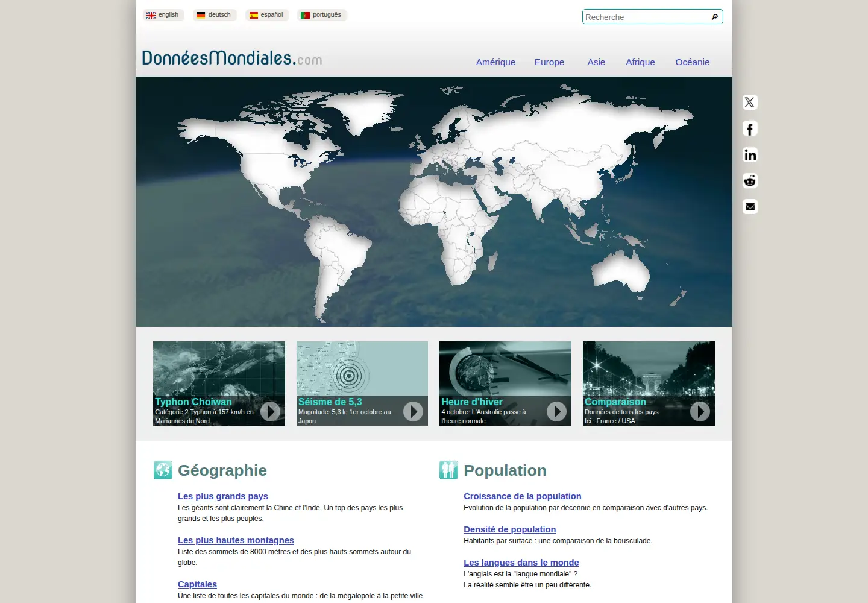Open Les plus grands pays link
The width and height of the screenshot is (868, 603).
point(223,496)
